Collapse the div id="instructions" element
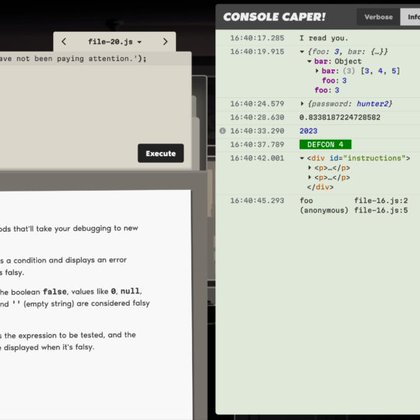The width and height of the screenshot is (420, 420). point(302,158)
